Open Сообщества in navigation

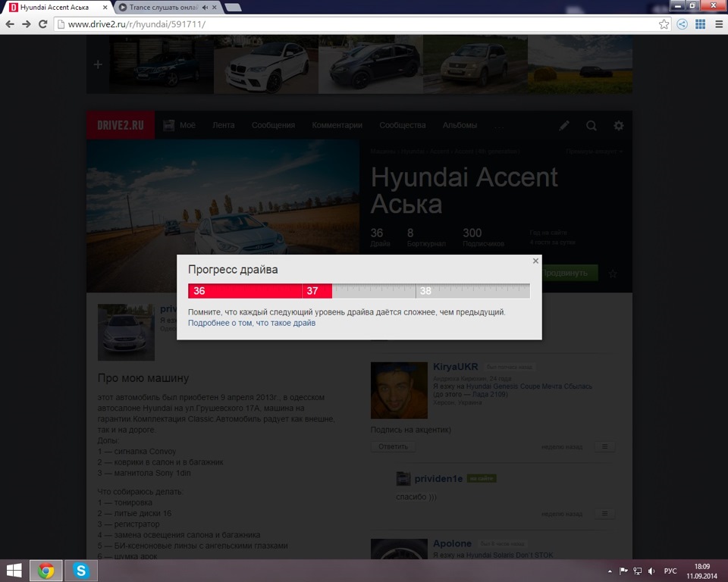tap(402, 125)
